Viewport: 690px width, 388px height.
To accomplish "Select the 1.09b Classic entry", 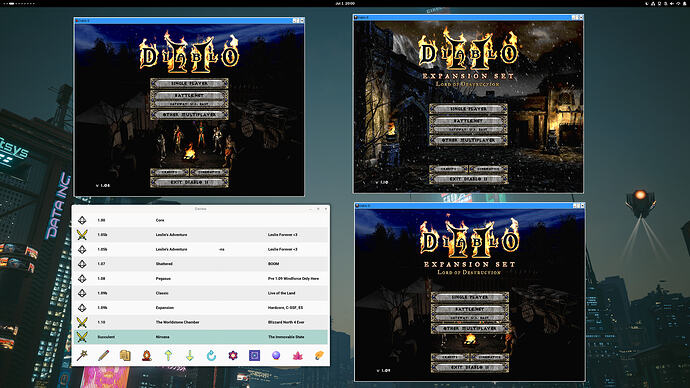I will [x=201, y=293].
